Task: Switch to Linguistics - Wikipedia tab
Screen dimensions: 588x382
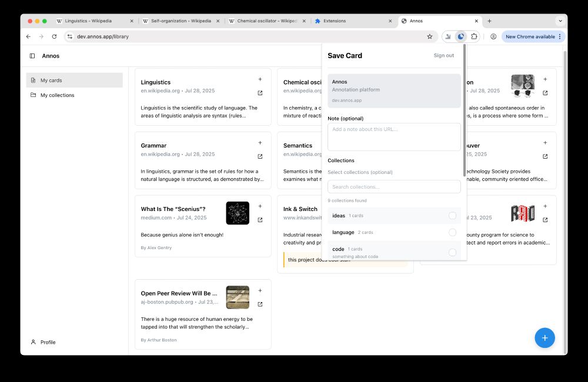Action: pos(94,21)
